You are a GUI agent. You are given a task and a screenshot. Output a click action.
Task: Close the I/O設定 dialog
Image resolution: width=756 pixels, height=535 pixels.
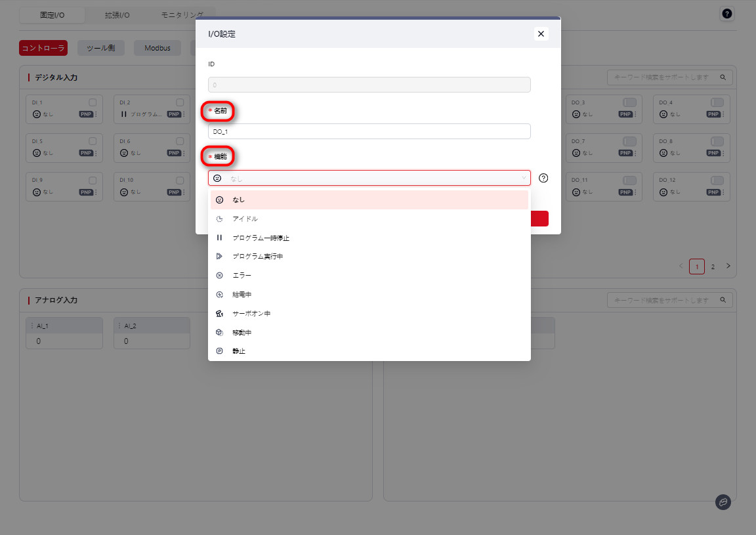pos(541,33)
